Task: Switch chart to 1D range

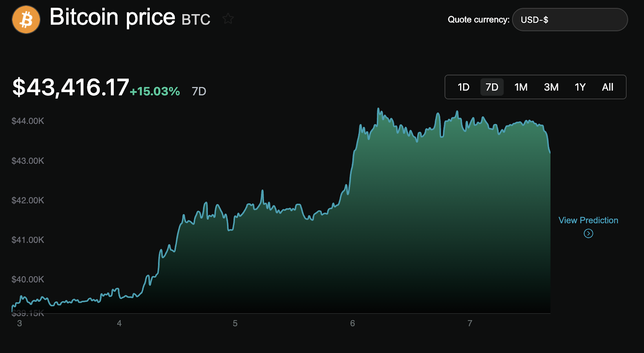Action: pos(464,87)
